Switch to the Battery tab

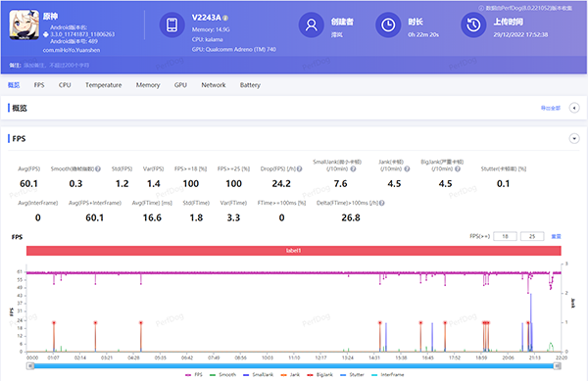[x=250, y=85]
